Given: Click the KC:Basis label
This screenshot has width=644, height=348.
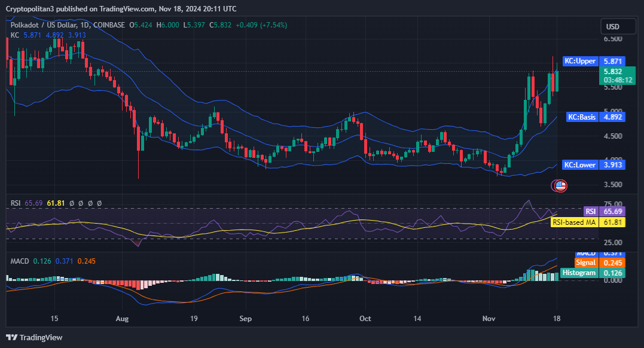Looking at the screenshot, I should tap(582, 117).
